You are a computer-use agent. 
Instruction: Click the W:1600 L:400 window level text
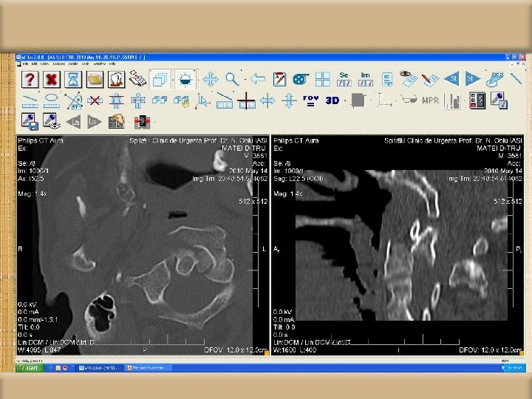tap(295, 349)
